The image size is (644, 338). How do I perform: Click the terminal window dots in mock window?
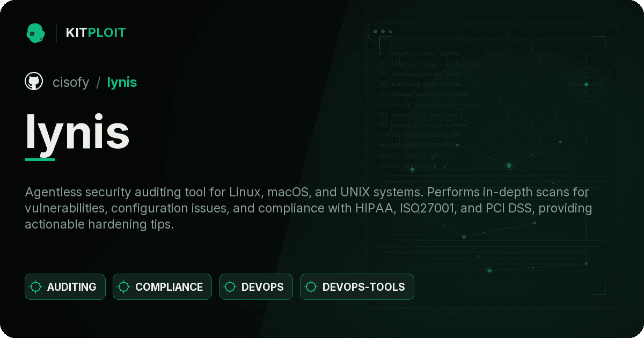pos(383,32)
